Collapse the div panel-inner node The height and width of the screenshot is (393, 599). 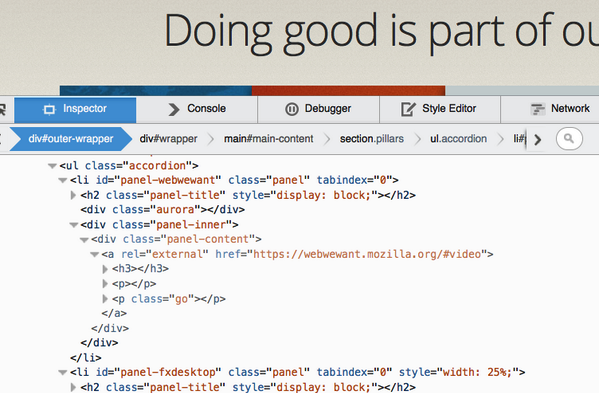click(73, 225)
